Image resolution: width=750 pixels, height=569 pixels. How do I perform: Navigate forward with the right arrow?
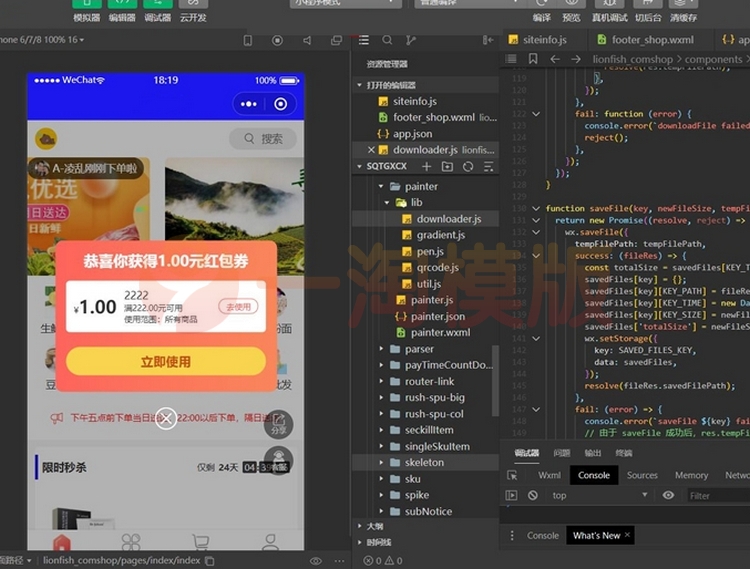pyautogui.click(x=576, y=59)
